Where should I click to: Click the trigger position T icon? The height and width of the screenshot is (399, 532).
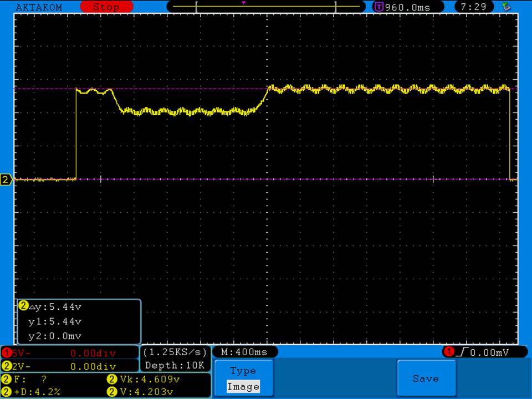click(378, 7)
